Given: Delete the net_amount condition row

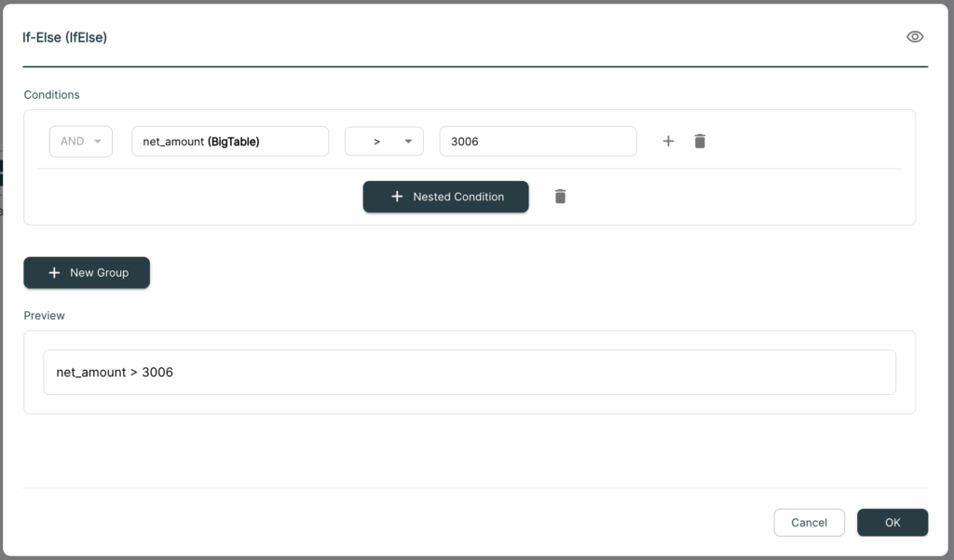Looking at the screenshot, I should pyautogui.click(x=700, y=142).
